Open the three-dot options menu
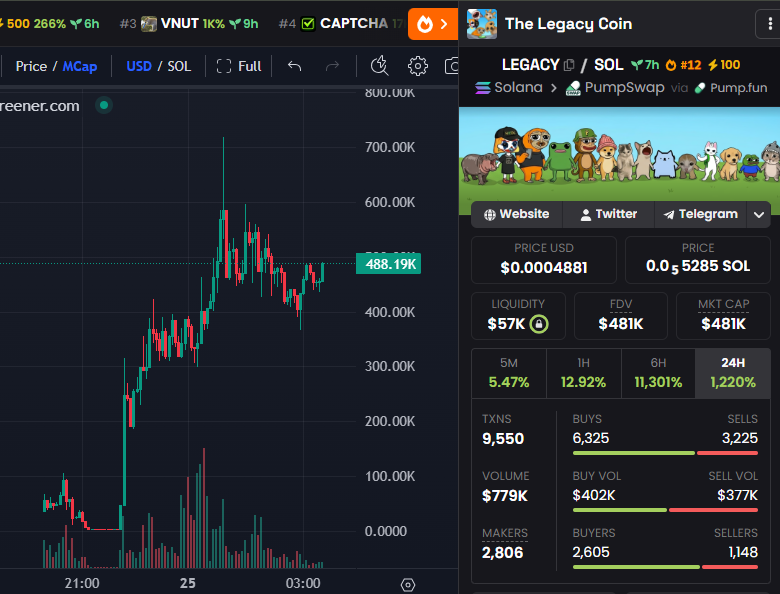Image resolution: width=780 pixels, height=594 pixels. coord(769,23)
